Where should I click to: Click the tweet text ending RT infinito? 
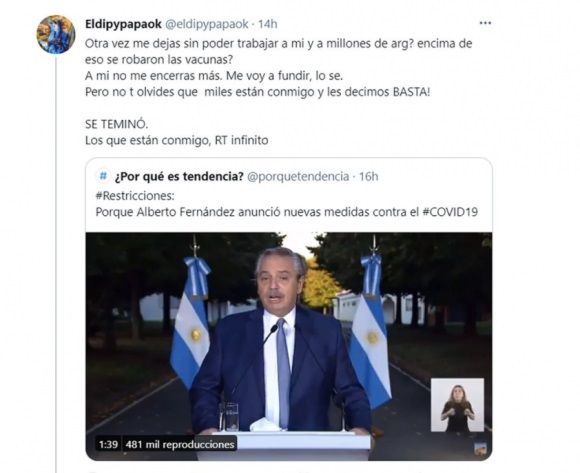click(176, 140)
